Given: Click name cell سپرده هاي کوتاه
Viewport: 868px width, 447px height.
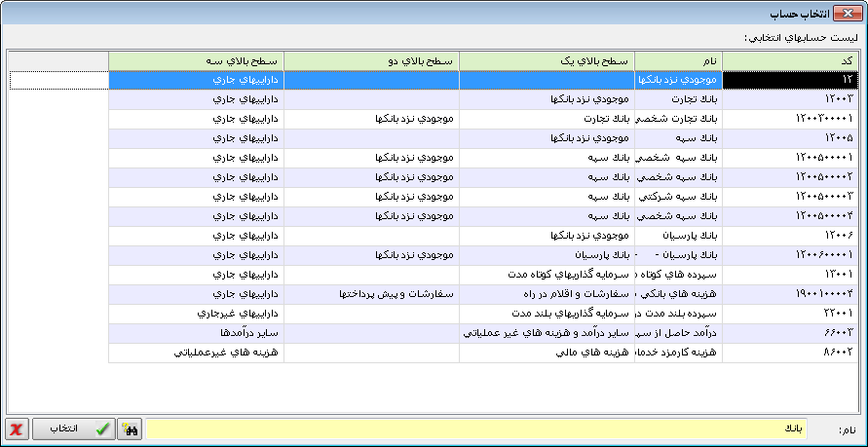Looking at the screenshot, I should pyautogui.click(x=679, y=275).
